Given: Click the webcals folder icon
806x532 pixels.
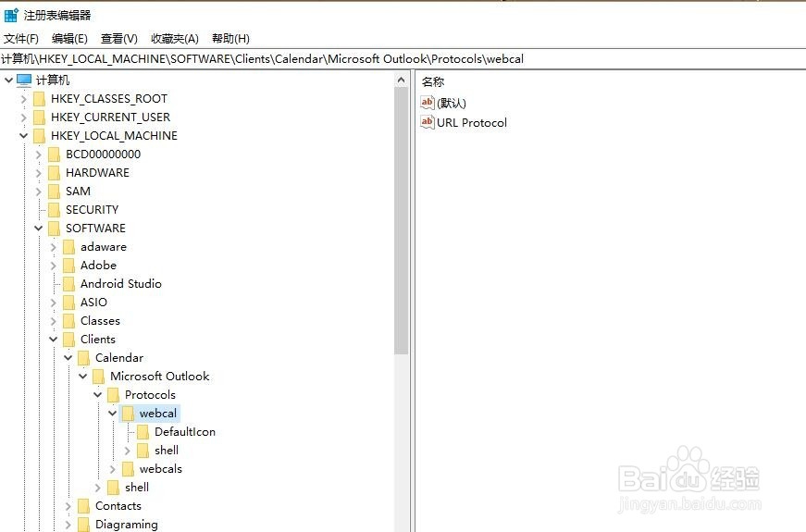Looking at the screenshot, I should pyautogui.click(x=129, y=469).
